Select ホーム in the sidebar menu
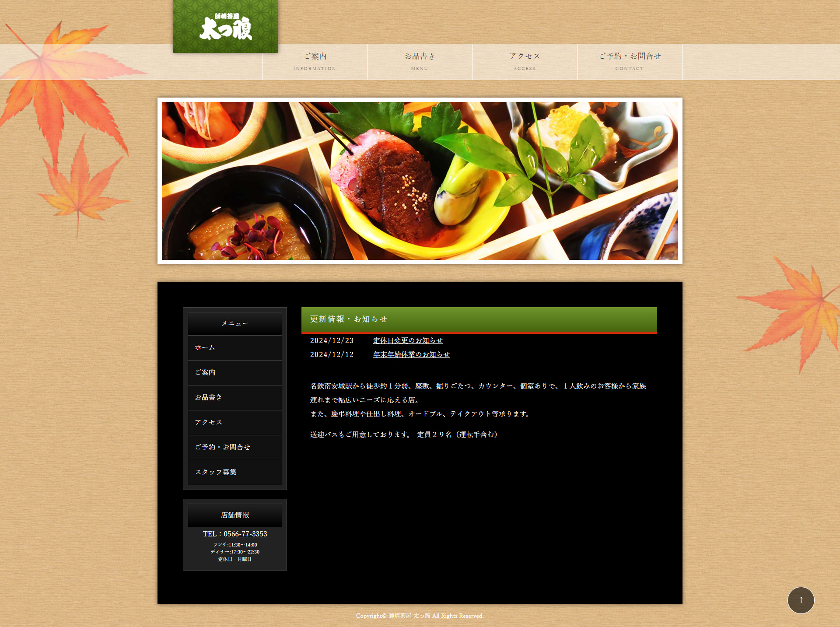840x627 pixels. point(234,347)
